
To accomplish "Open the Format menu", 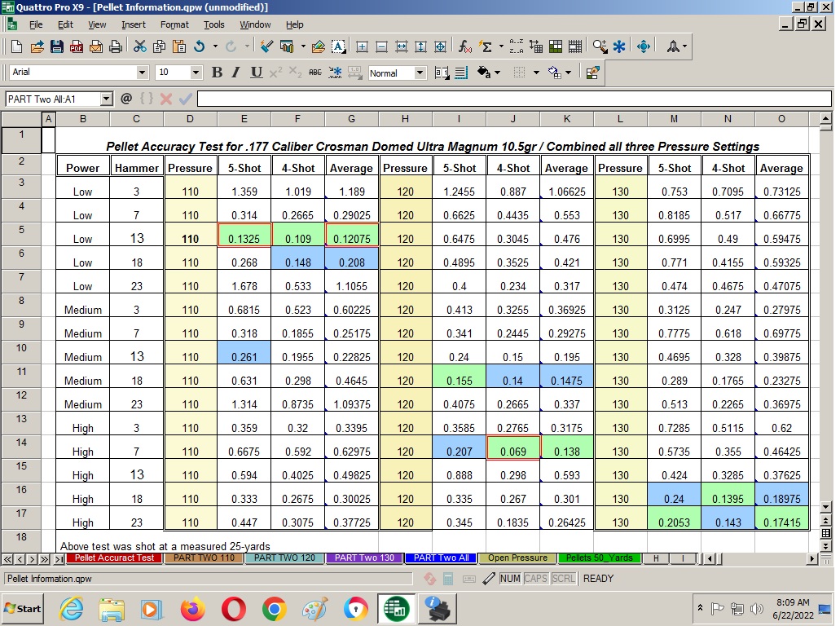I will (x=174, y=24).
